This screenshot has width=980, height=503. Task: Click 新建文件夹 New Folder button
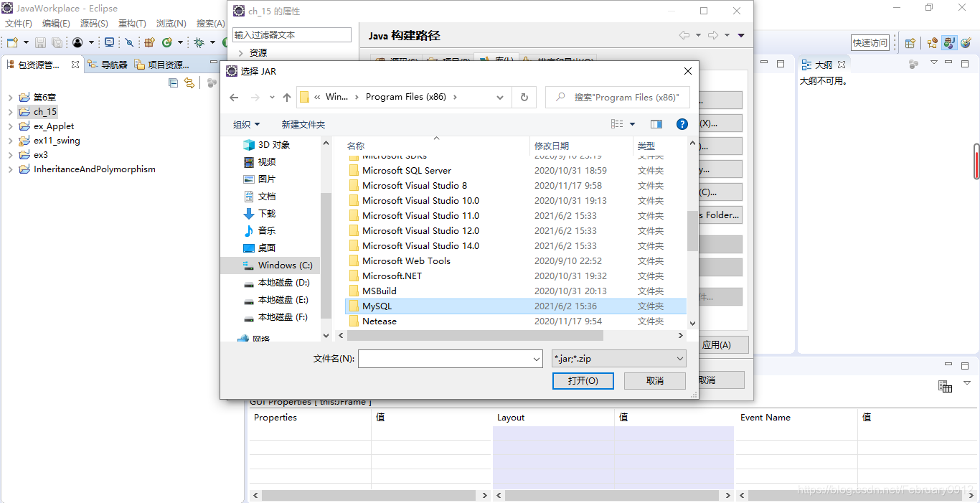303,124
